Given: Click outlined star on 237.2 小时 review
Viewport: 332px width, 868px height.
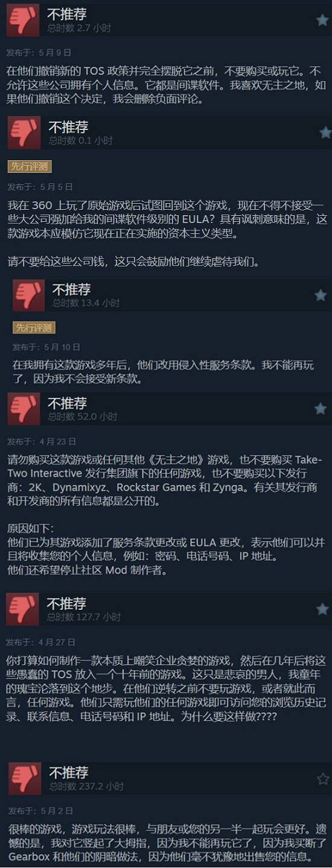Looking at the screenshot, I should (323, 779).
